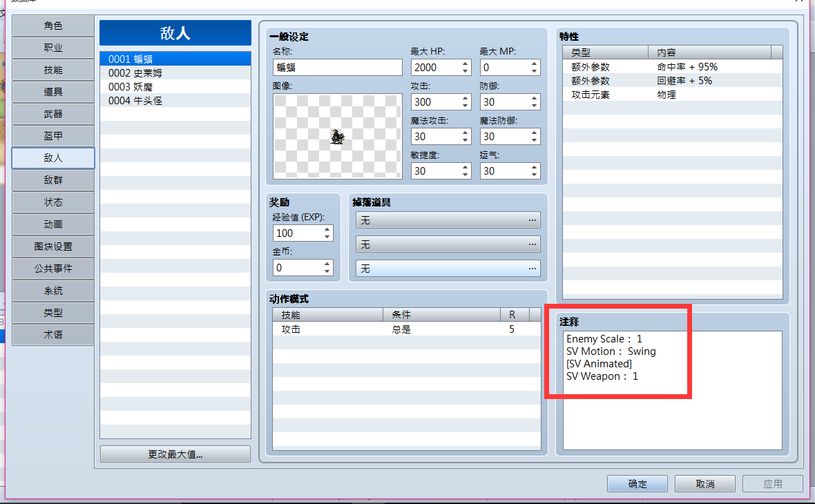815x504 pixels.
Task: Increase the 最大 HP value with up arrow
Action: click(466, 64)
